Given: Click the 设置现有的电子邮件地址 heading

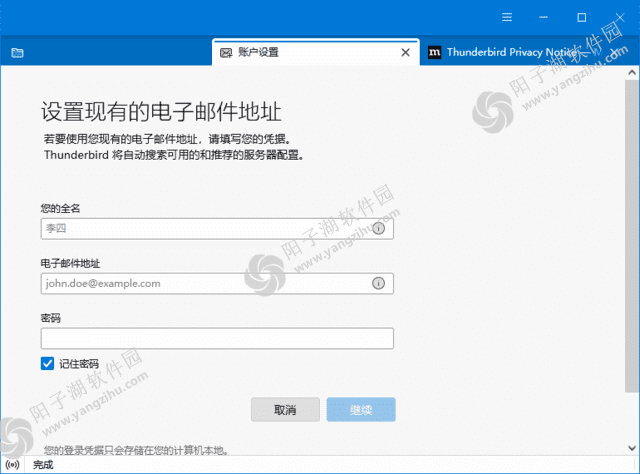Looking at the screenshot, I should coord(161,111).
